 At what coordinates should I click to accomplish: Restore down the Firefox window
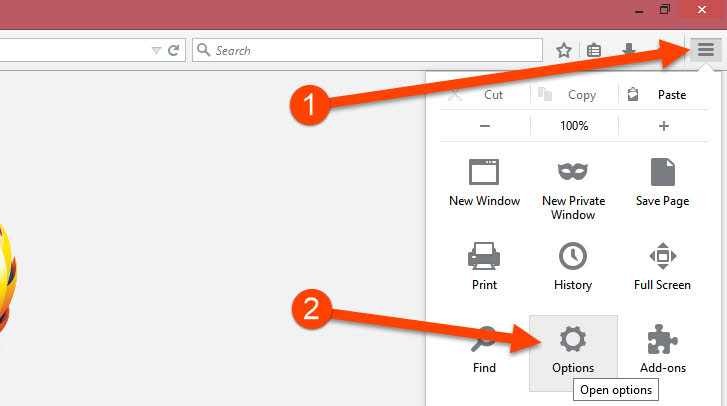pos(665,9)
